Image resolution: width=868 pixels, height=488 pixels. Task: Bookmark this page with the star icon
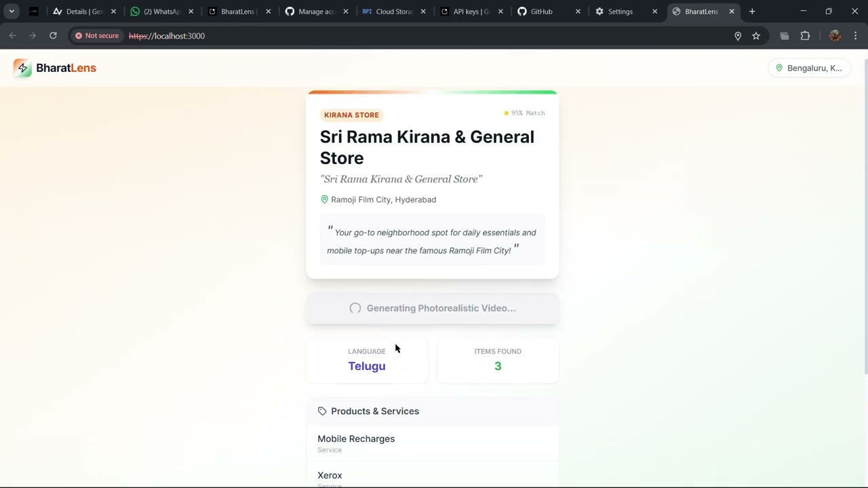coord(756,36)
